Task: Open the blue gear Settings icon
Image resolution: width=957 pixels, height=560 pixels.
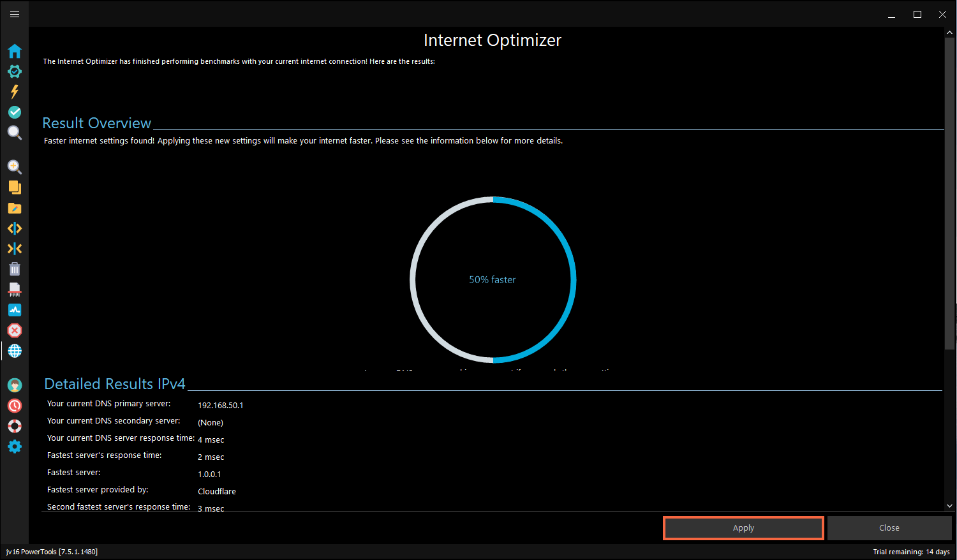Action: coord(15,446)
